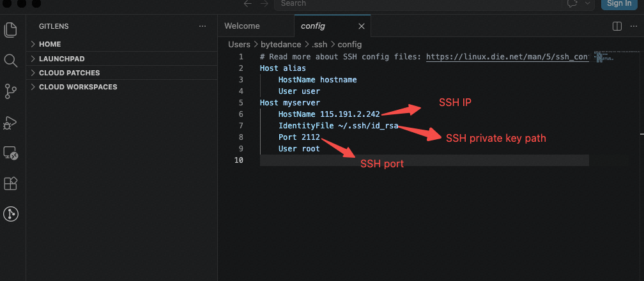Expand the CLOUD WORKSPACES section
This screenshot has height=281, width=644.
(121, 87)
